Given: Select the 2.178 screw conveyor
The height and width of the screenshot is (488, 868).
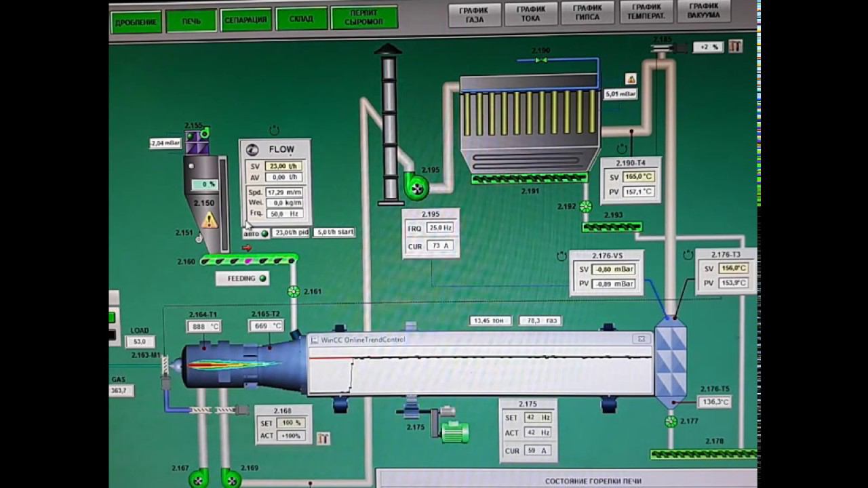Looking at the screenshot, I should click(704, 453).
